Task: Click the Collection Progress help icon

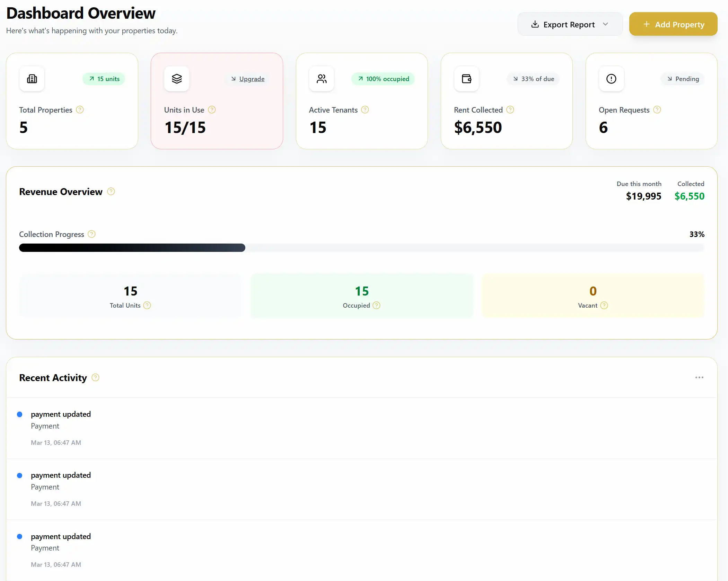Action: [x=91, y=234]
